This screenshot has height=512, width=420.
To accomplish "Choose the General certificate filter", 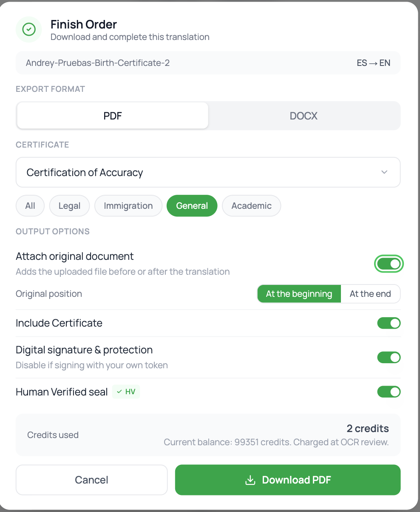I will coord(192,206).
